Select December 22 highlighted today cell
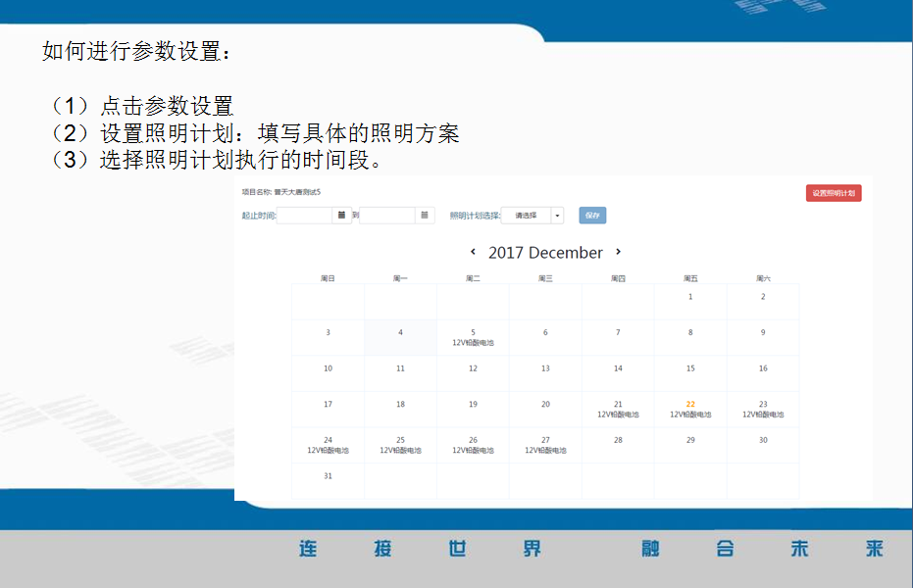 (690, 409)
